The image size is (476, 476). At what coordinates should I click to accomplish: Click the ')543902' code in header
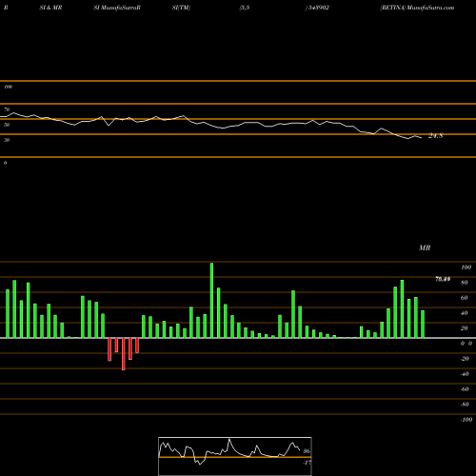pyautogui.click(x=317, y=8)
